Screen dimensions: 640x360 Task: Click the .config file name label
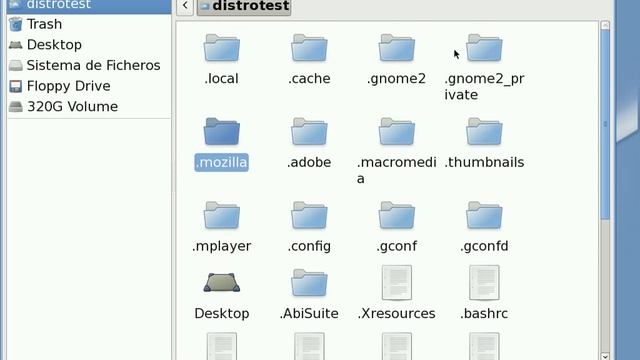point(309,246)
